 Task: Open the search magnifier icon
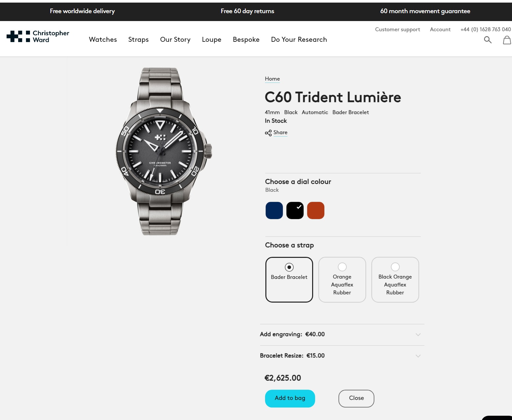[x=488, y=40]
